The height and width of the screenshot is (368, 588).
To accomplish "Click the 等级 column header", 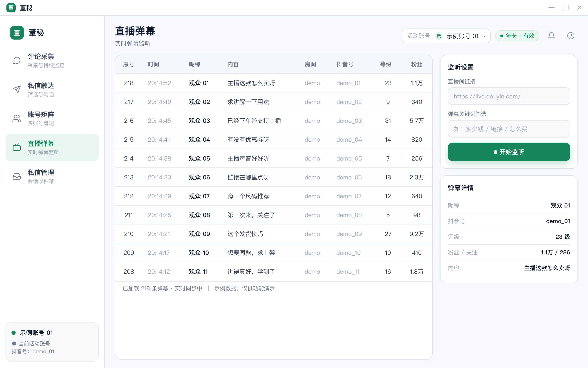I will [x=386, y=64].
